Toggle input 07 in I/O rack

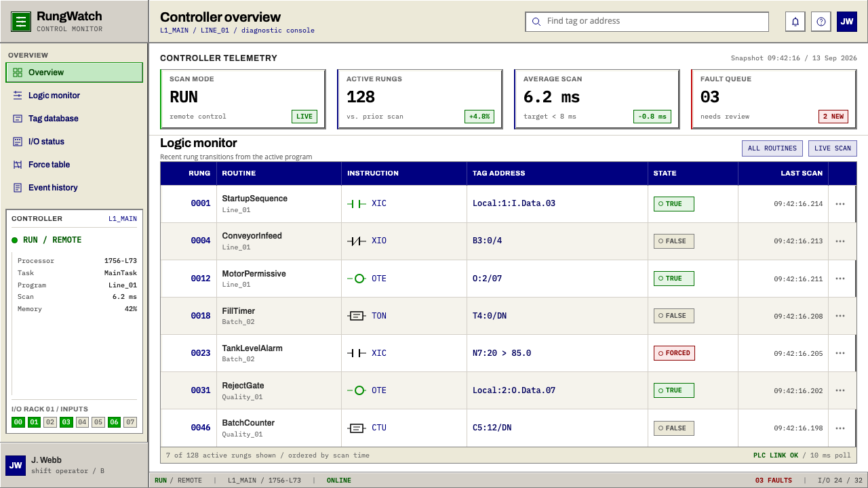point(130,422)
